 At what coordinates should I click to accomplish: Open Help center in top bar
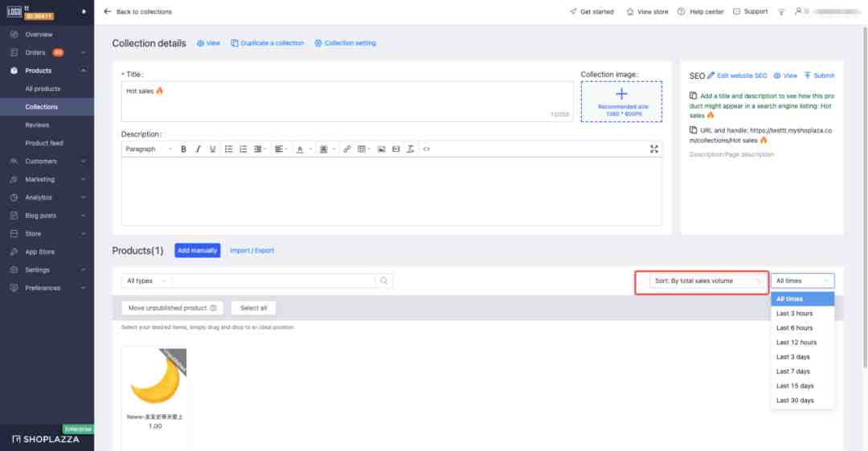[x=700, y=11]
